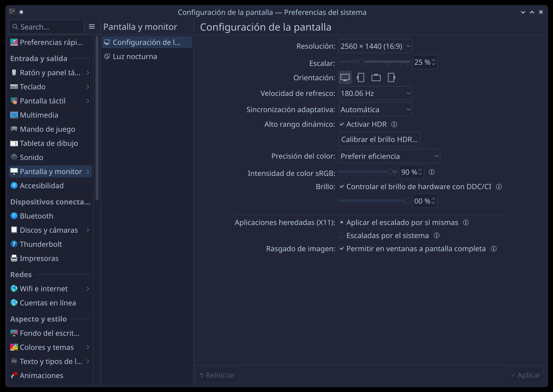Click the info icon beside DDC/CI brightness option

tap(499, 187)
